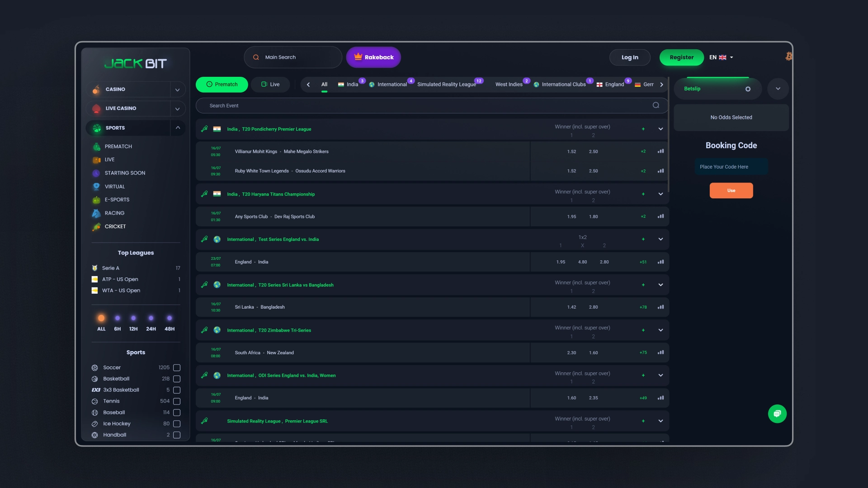Select the 24H time filter
The width and height of the screenshot is (868, 488).
tap(151, 323)
